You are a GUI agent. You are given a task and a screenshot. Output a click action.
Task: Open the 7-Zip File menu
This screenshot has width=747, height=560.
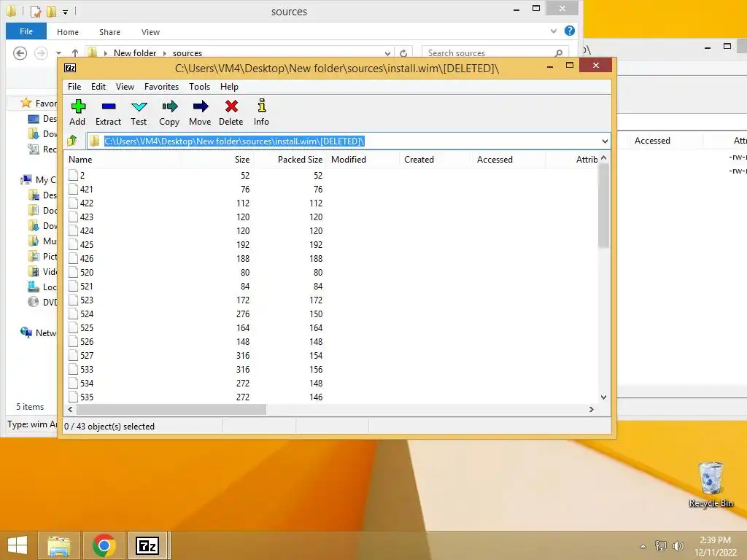tap(74, 87)
